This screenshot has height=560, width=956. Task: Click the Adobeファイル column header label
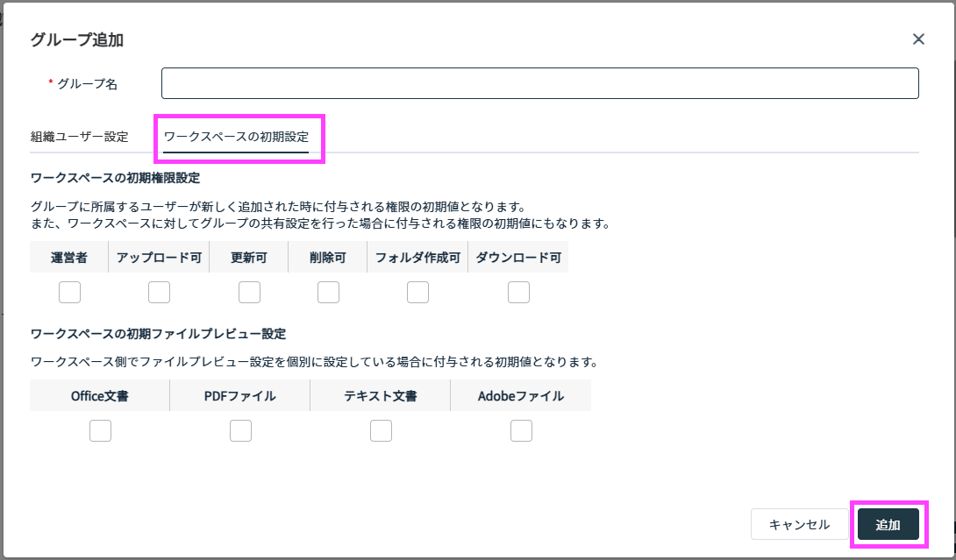click(521, 396)
